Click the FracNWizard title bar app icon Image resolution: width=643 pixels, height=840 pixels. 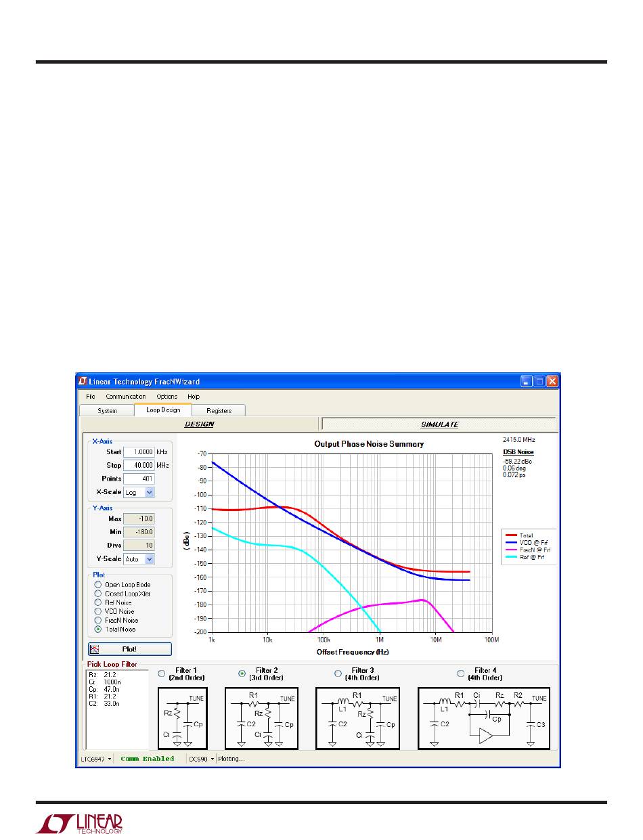82,381
